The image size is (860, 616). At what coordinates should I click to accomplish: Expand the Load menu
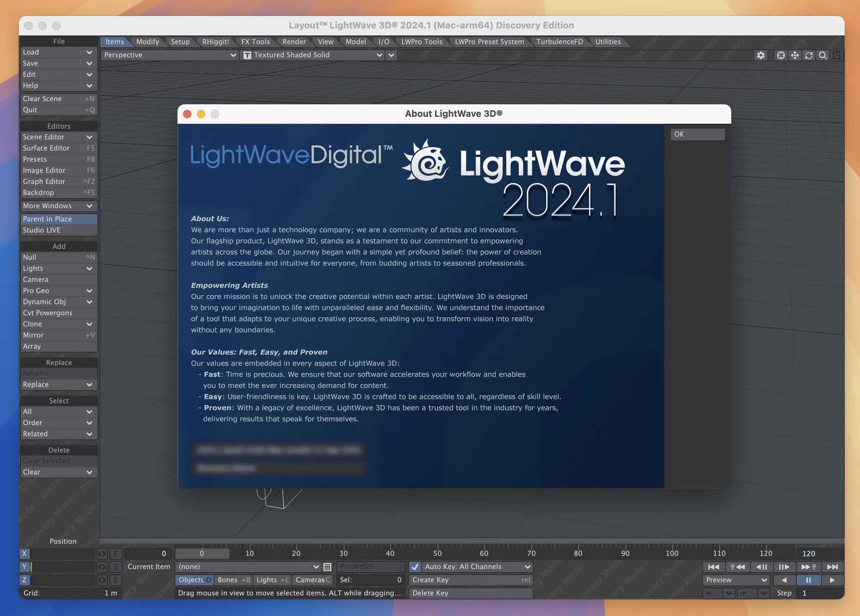click(x=59, y=52)
